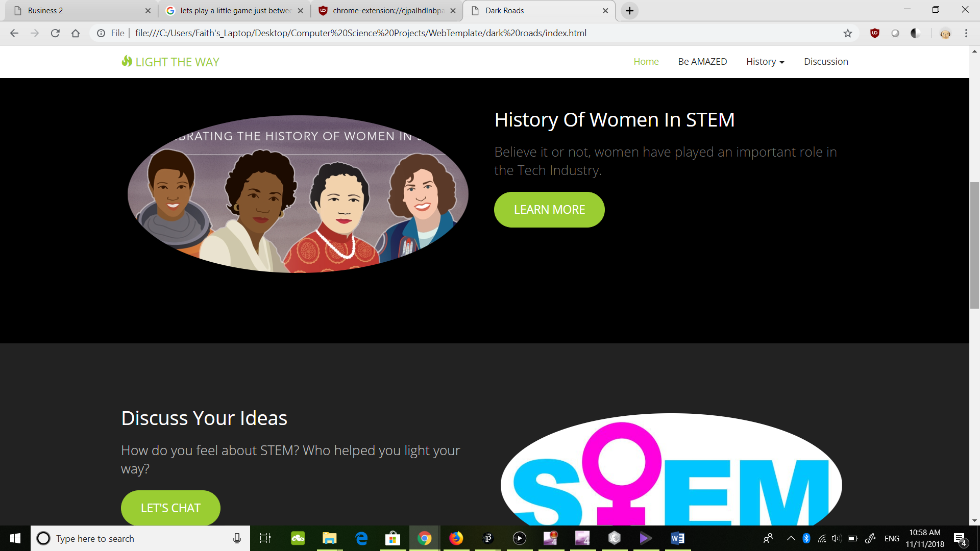The width and height of the screenshot is (980, 551).
Task: Open the Be AMAZED menu item
Action: pos(702,62)
